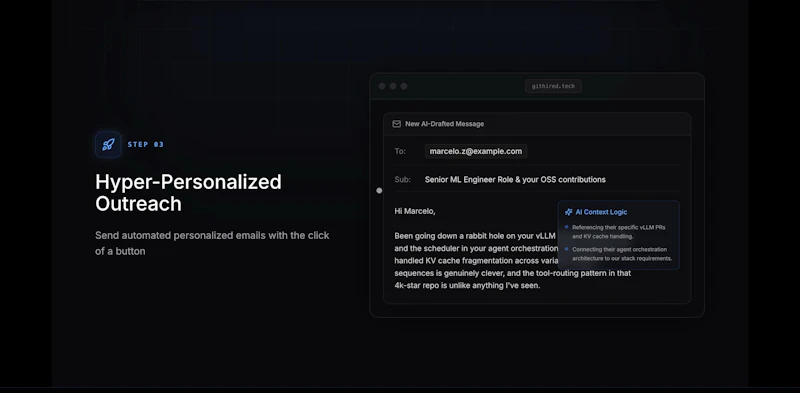Click the githired.tech address bar
This screenshot has width=800, height=393.
(x=553, y=86)
